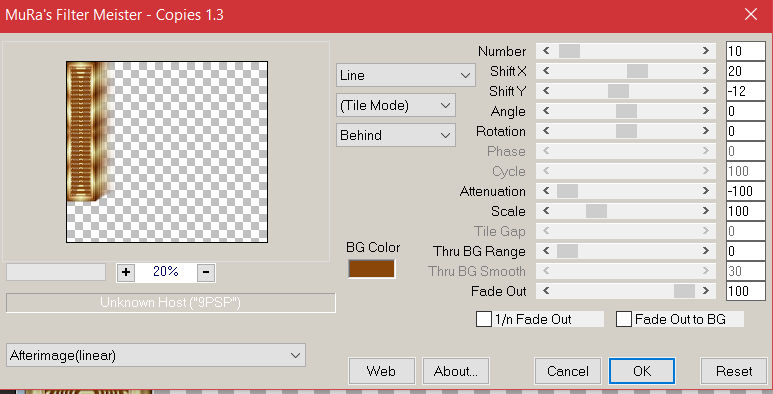Image resolution: width=773 pixels, height=394 pixels.
Task: Click right arrow of Scale slider
Action: pos(705,211)
